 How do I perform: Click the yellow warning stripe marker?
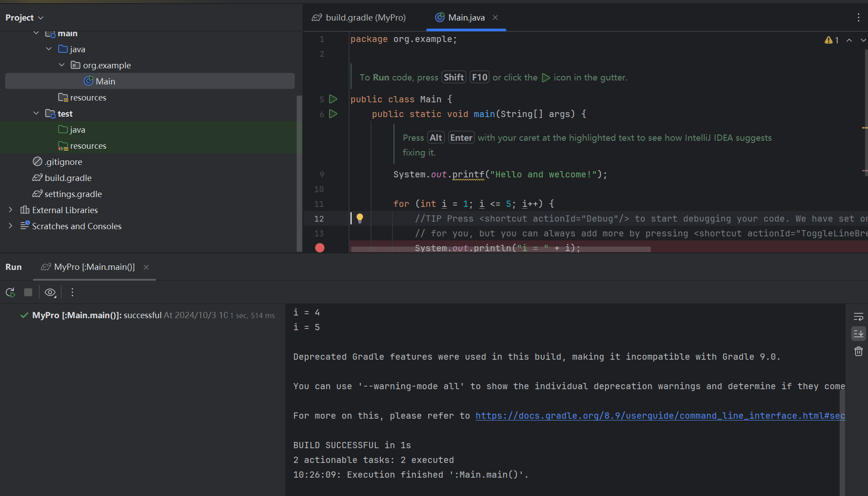coord(865,128)
